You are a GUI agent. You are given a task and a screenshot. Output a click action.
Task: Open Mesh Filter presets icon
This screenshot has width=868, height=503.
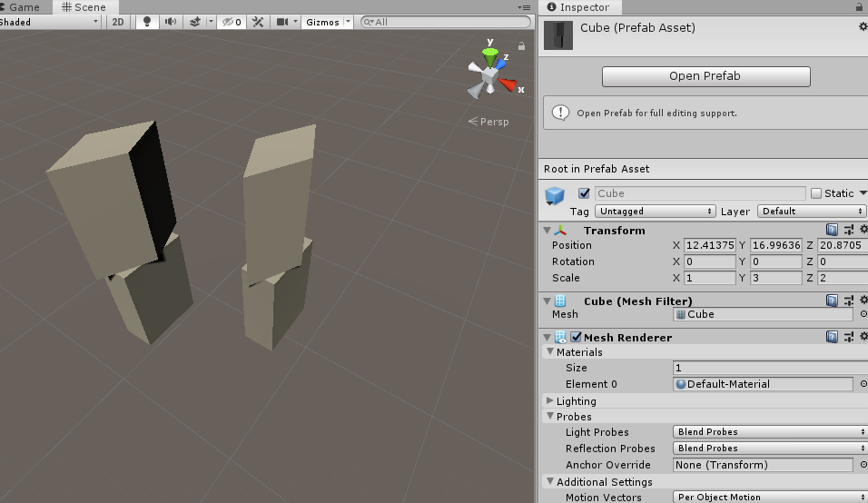tap(849, 301)
